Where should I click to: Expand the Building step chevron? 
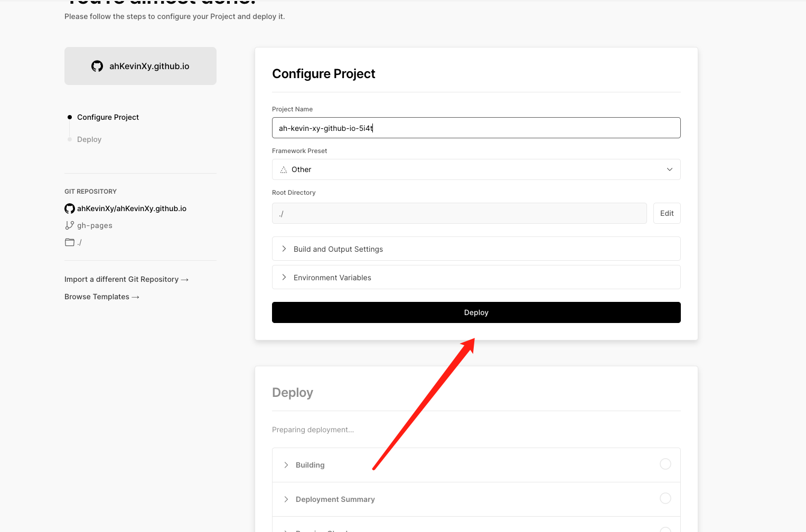[x=286, y=465]
